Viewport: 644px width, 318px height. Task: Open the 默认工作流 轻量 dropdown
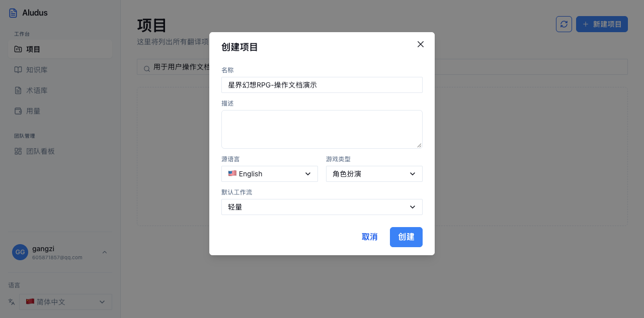click(x=322, y=207)
